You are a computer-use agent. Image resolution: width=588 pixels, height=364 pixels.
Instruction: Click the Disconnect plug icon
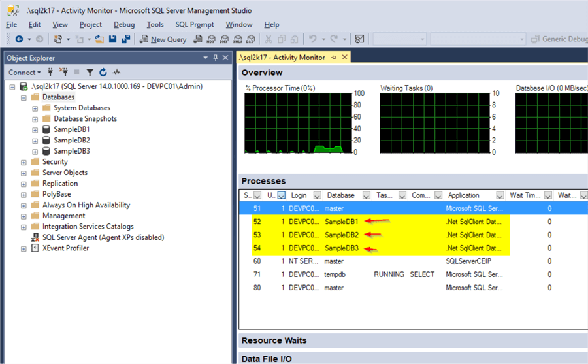click(64, 73)
